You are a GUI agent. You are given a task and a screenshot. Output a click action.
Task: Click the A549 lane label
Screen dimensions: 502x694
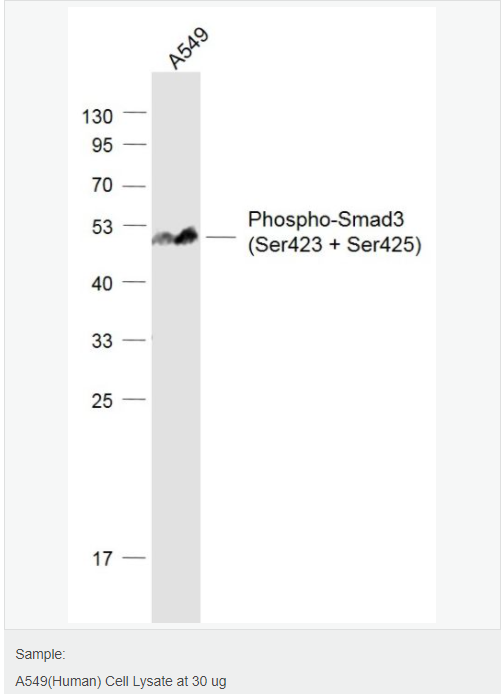coord(189,48)
